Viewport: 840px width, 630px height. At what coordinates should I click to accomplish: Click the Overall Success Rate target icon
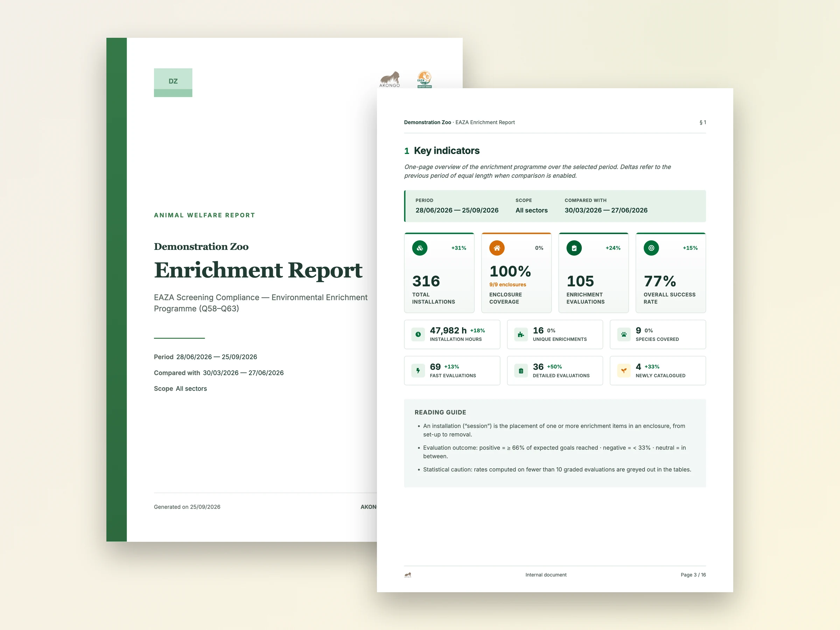tap(651, 248)
